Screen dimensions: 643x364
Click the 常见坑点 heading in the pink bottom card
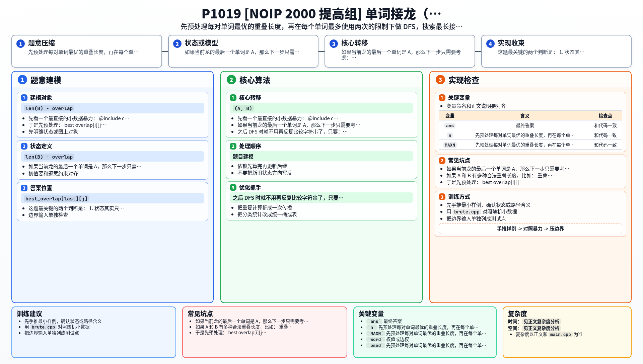[x=200, y=314]
